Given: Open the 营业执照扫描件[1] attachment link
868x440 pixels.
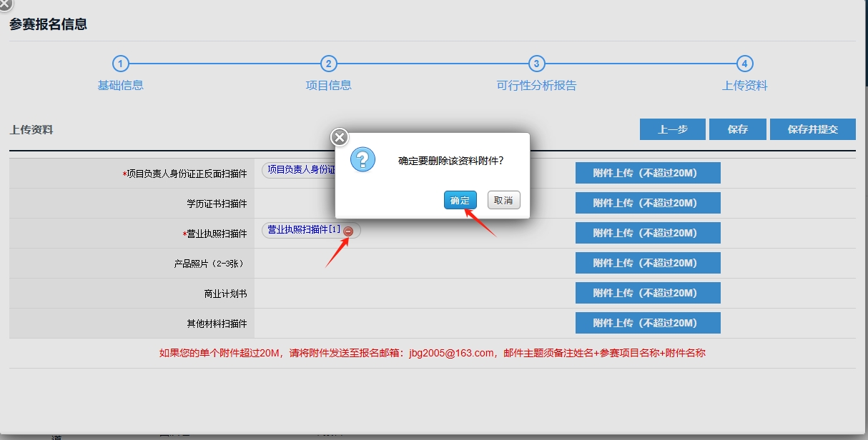Looking at the screenshot, I should 304,230.
